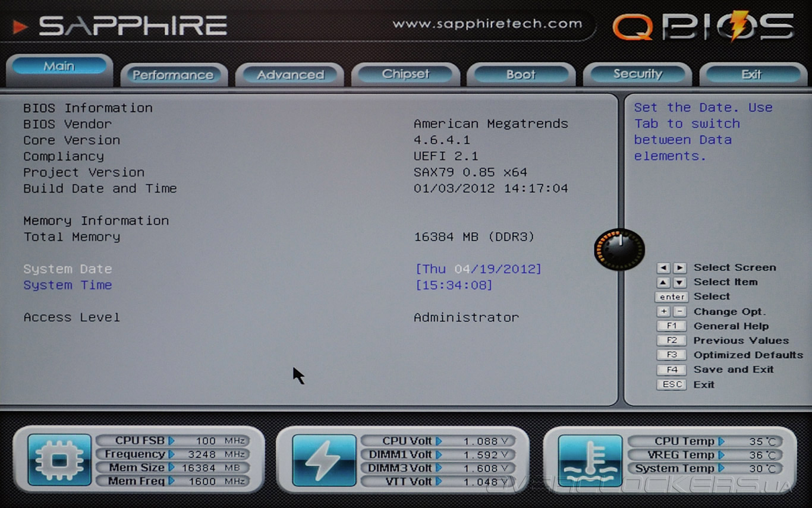Click the DIMM3 Volt arrow indicator
Viewport: 812px width, 508px height.
[439, 468]
